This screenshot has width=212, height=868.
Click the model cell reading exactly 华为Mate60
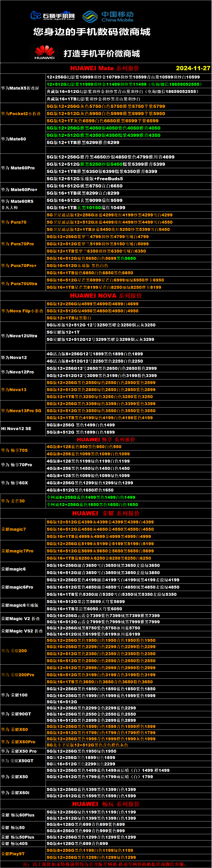pyautogui.click(x=23, y=139)
